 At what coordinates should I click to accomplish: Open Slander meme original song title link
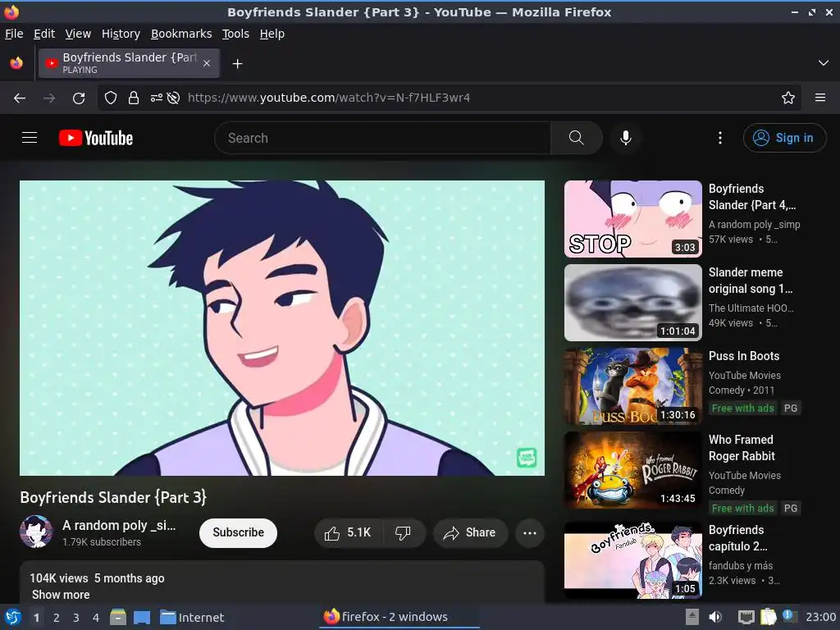point(751,281)
